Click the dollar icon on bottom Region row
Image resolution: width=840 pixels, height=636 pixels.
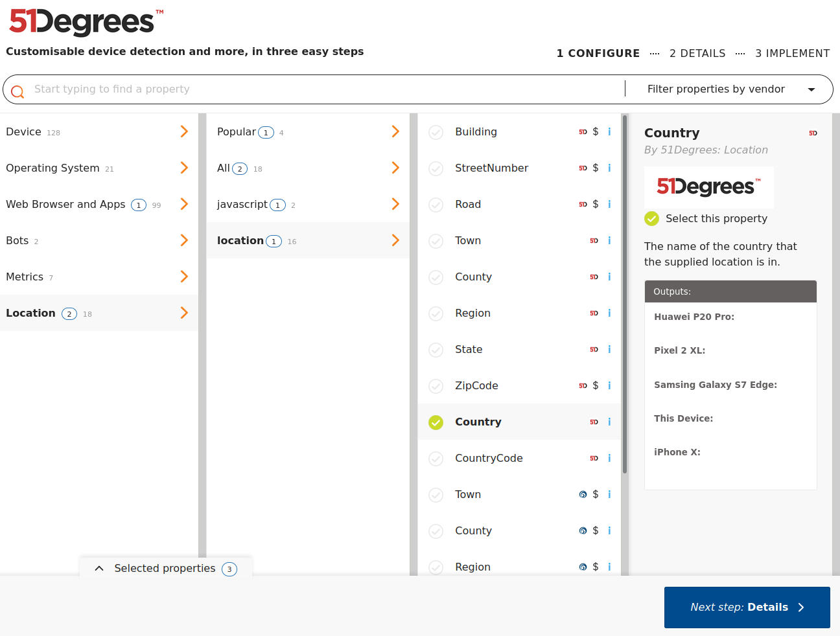(596, 567)
